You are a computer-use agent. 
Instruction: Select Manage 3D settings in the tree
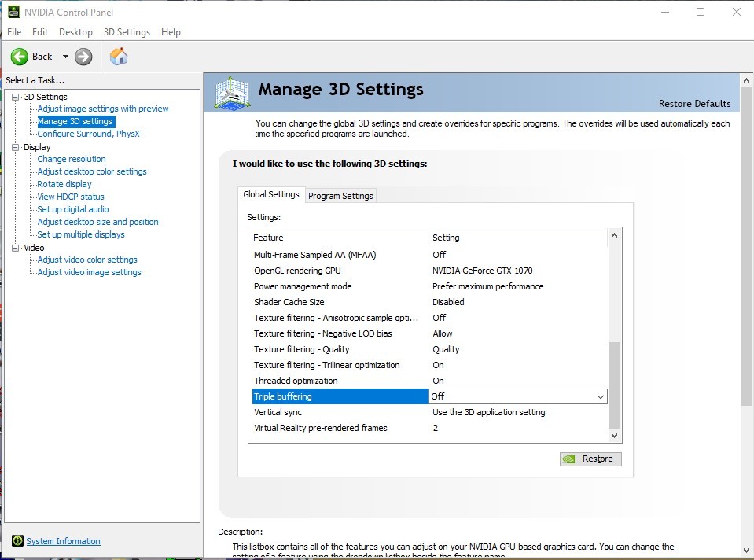[75, 121]
